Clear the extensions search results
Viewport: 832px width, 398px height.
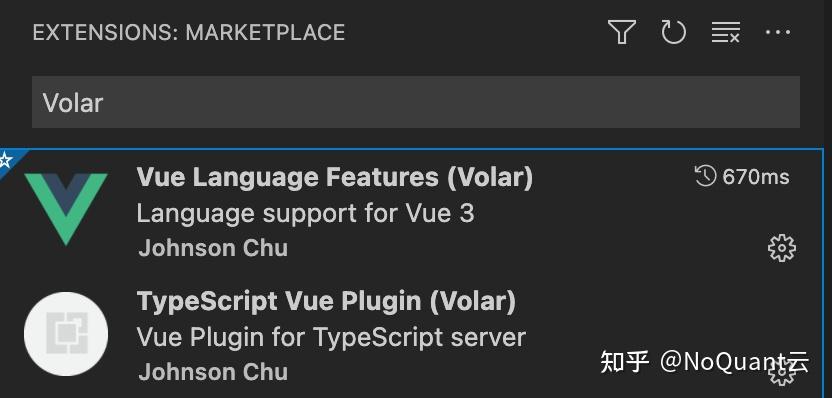[x=725, y=32]
